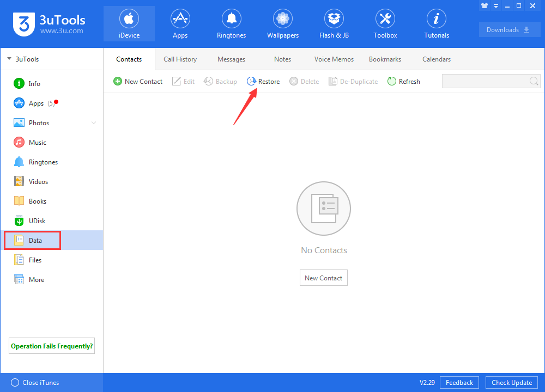Switch to the Notes tab
The width and height of the screenshot is (545, 392).
tap(282, 59)
